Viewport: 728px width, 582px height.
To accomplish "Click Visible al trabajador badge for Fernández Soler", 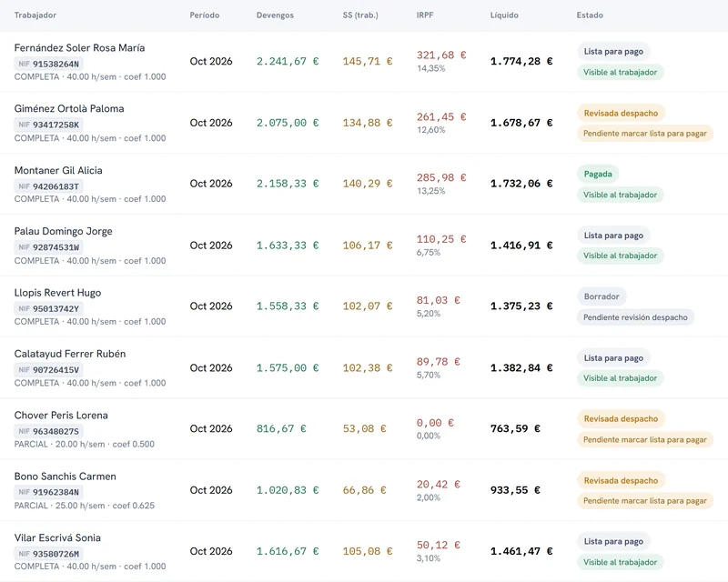I will [x=621, y=73].
